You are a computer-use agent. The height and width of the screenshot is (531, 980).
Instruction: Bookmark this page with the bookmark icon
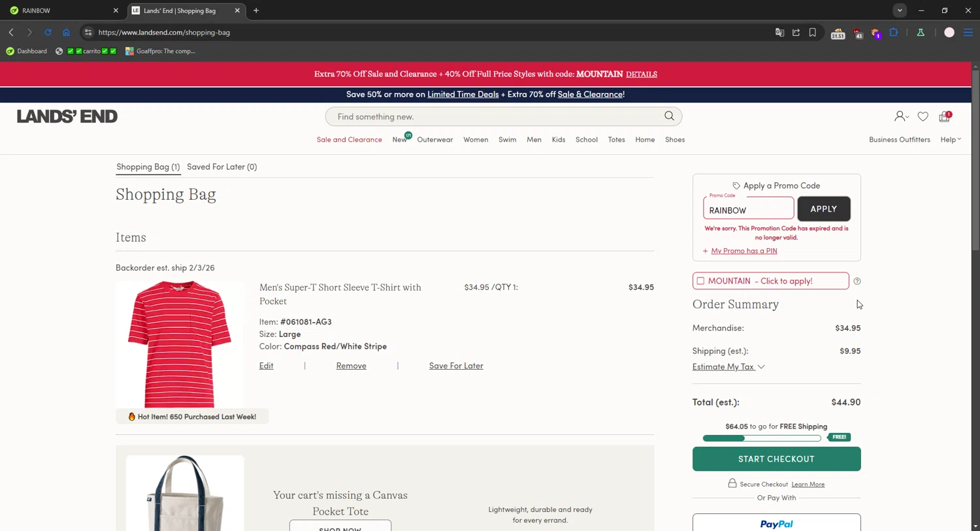click(x=813, y=32)
